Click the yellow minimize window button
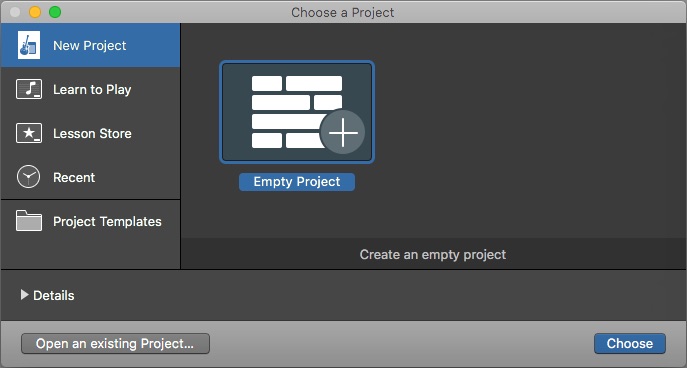 [x=35, y=12]
